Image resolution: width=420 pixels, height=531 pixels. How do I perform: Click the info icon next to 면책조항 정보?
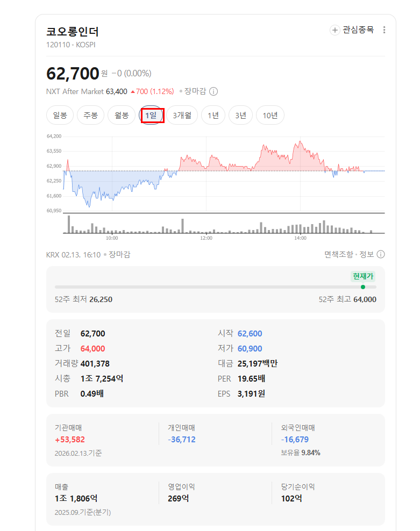click(x=381, y=254)
